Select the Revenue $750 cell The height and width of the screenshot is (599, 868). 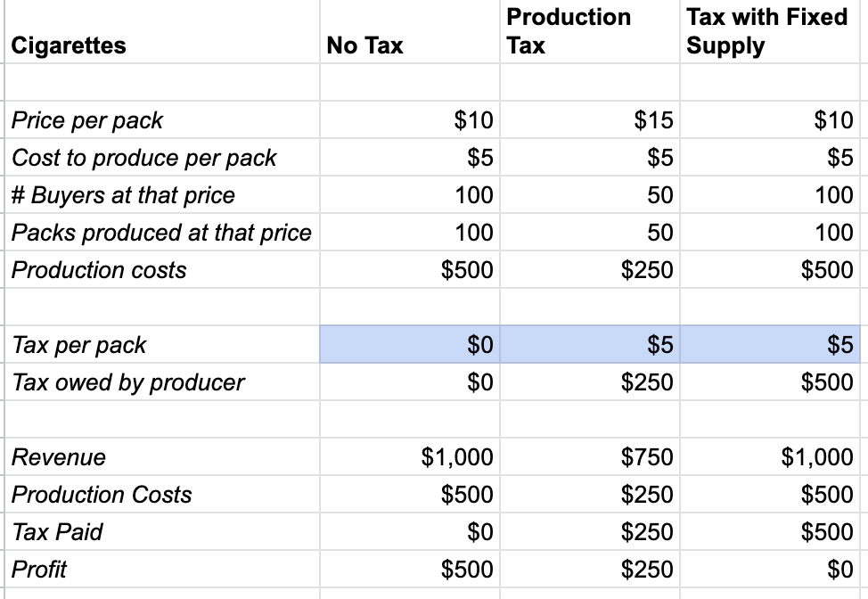click(590, 456)
